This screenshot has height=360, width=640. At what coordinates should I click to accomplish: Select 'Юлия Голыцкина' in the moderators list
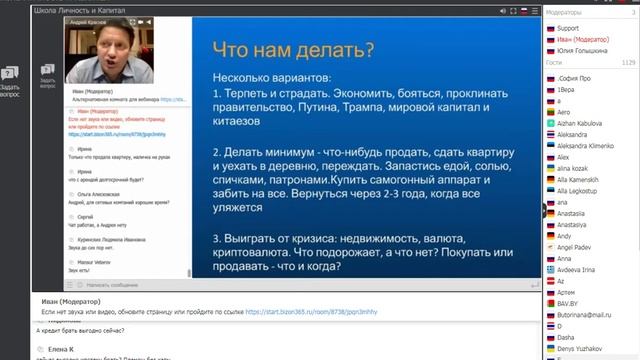pos(582,51)
